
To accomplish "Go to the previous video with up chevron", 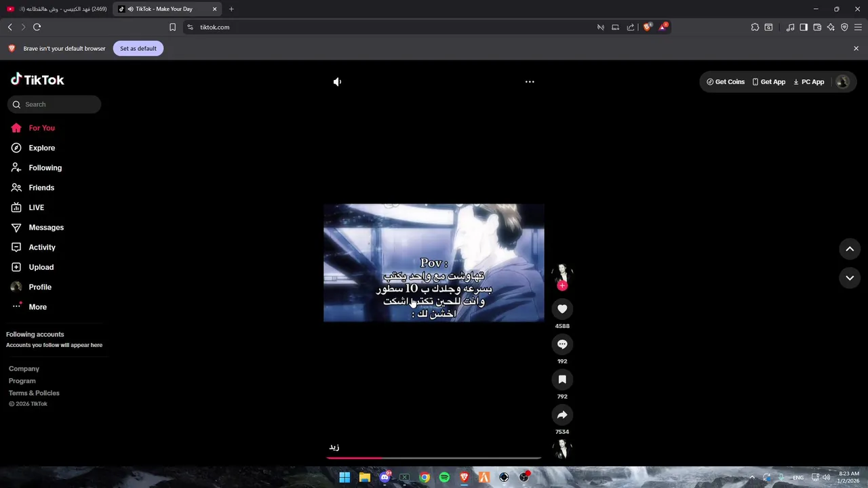I will (850, 249).
